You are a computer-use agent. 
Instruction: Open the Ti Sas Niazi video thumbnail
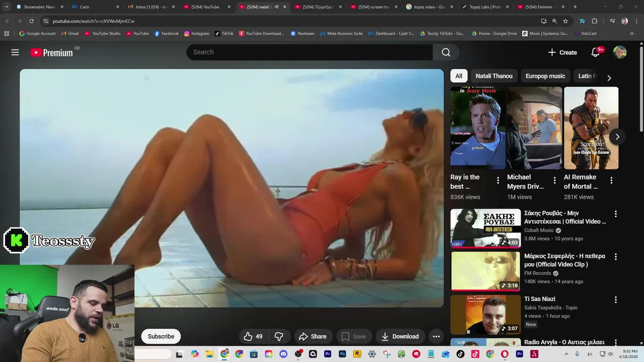click(486, 315)
